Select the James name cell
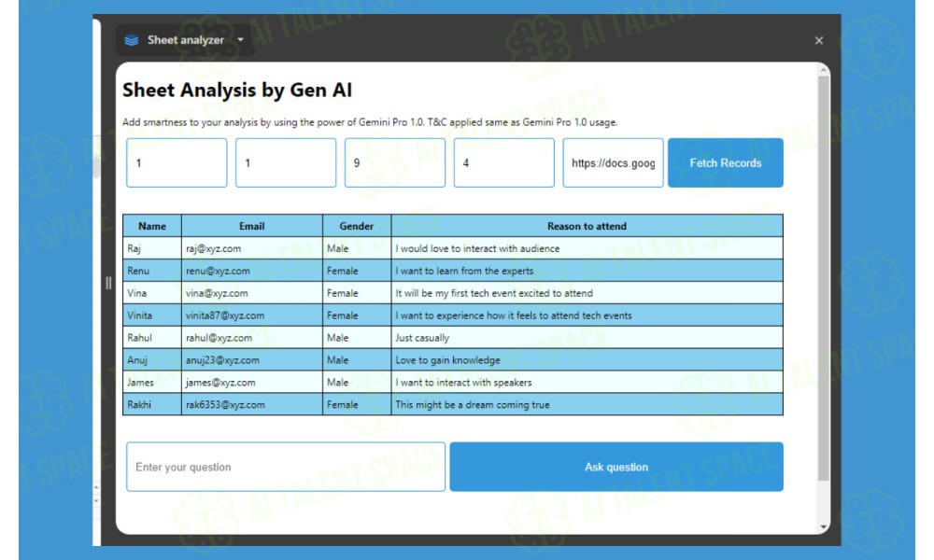 click(152, 382)
